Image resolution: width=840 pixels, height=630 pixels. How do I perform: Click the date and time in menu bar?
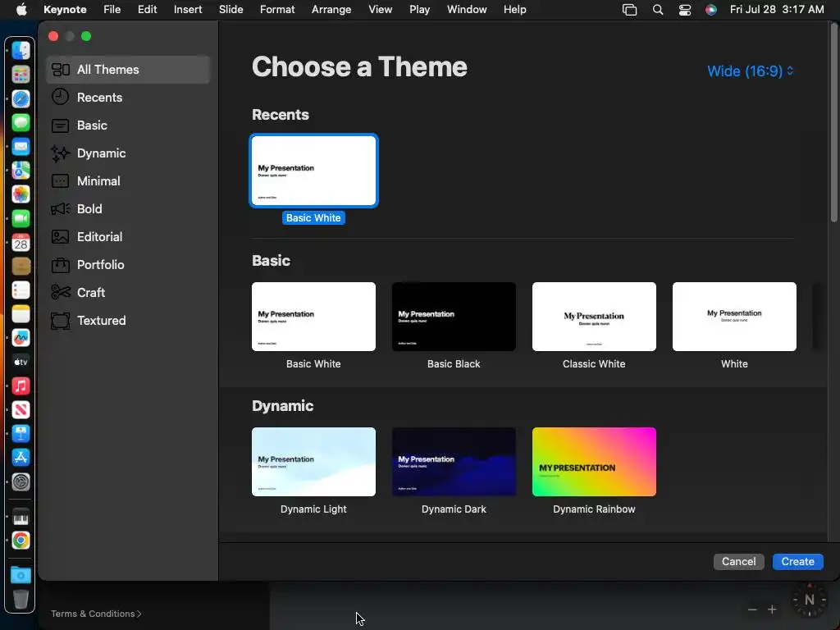coord(776,10)
